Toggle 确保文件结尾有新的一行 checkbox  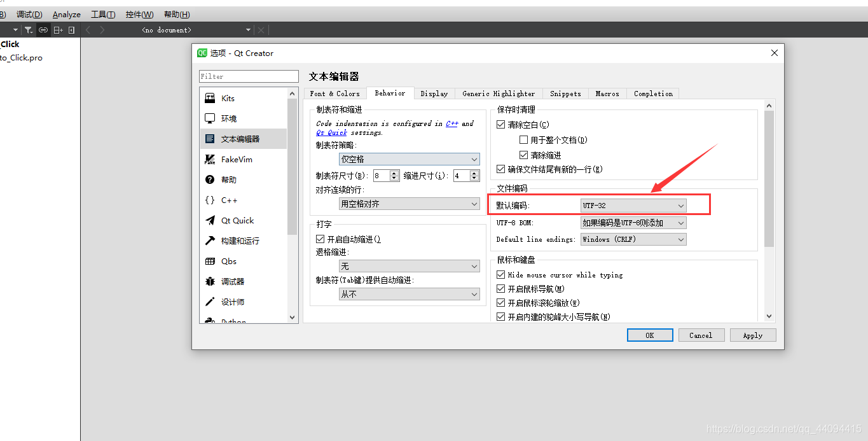coord(501,169)
